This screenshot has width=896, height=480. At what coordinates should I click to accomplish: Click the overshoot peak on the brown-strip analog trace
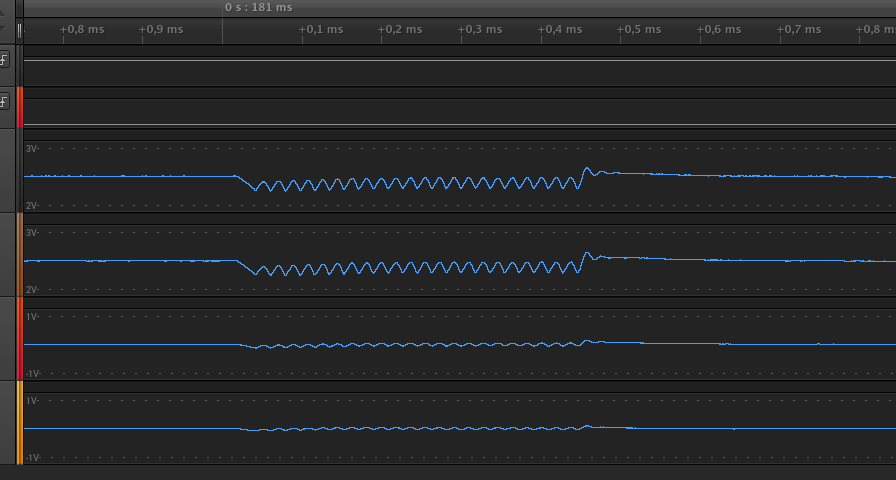(587, 253)
